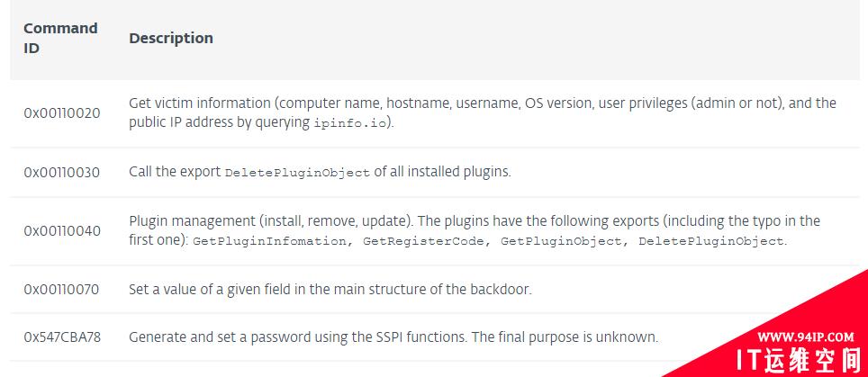This screenshot has height=377, width=868.
Task: Click the Command ID column header
Action: tap(60, 38)
